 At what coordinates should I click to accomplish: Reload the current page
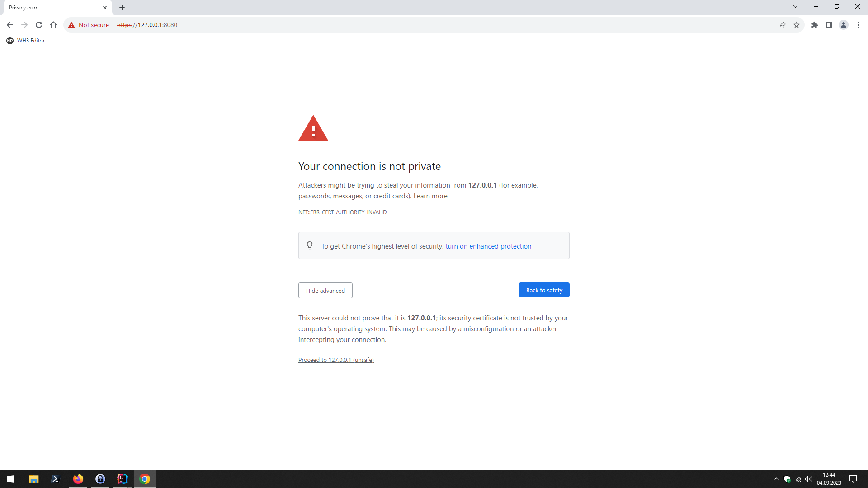click(39, 25)
